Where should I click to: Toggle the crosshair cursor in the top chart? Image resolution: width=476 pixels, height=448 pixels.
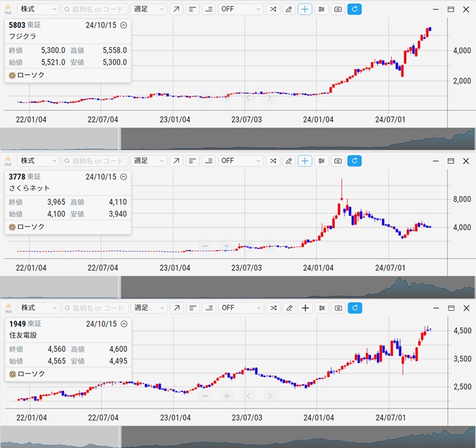(305, 9)
